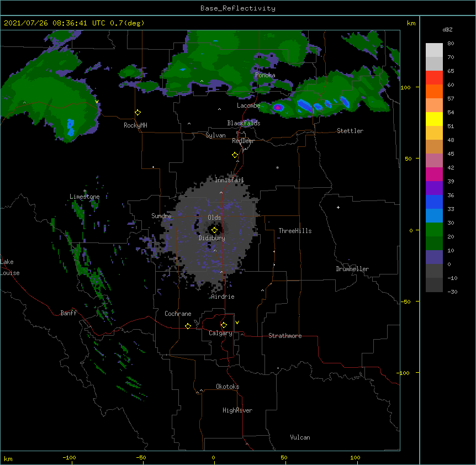Click the -100 tick on the bottom km axis

pos(69,457)
